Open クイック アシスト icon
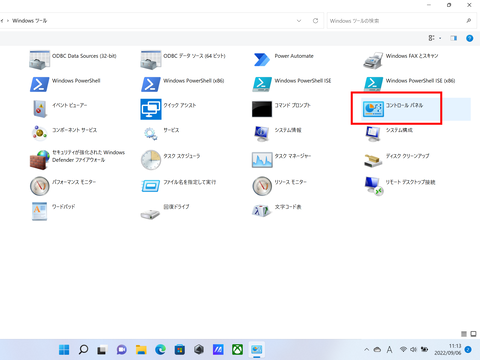 (x=151, y=109)
